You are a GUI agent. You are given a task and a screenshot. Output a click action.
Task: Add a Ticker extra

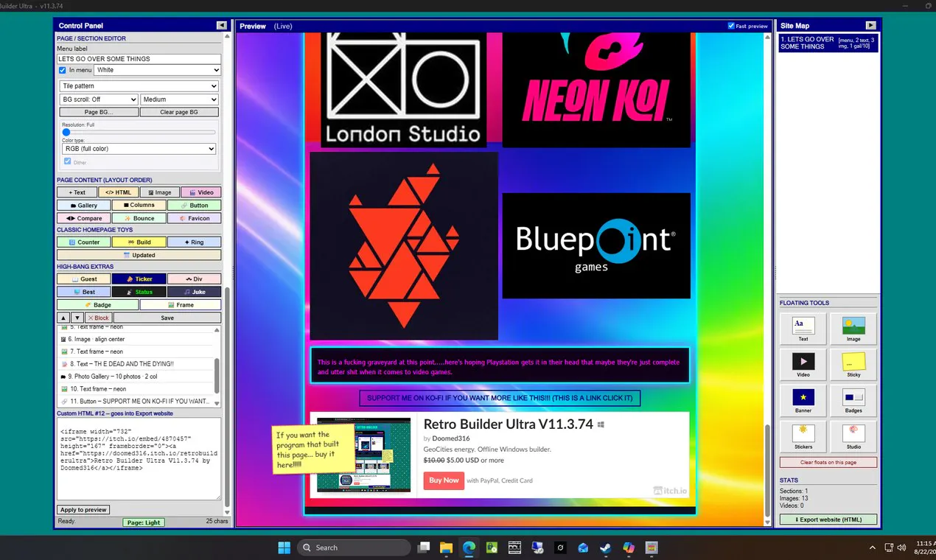(x=139, y=279)
